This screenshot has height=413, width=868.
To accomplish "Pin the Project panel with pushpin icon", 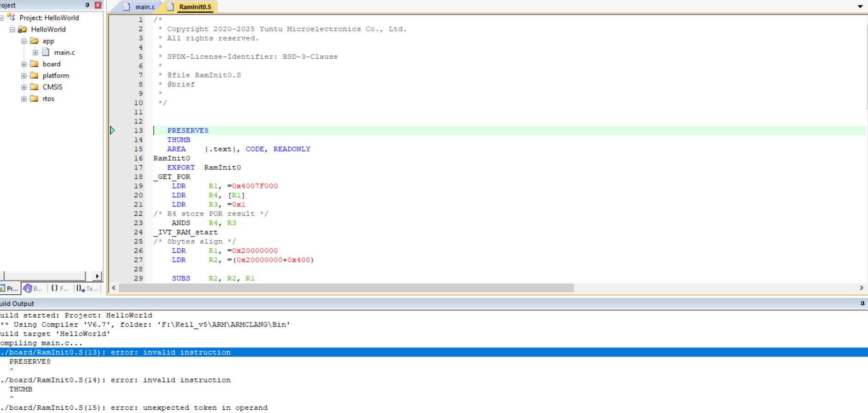I will [x=87, y=5].
